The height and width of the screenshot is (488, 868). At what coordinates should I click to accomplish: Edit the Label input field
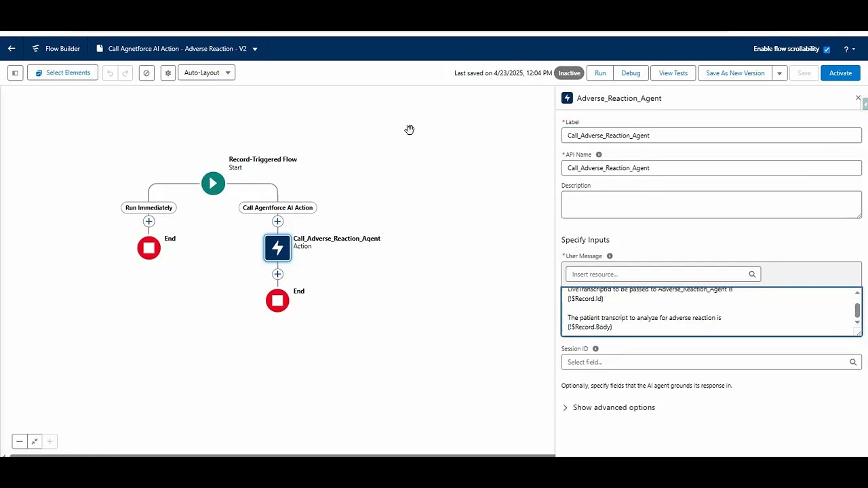711,135
